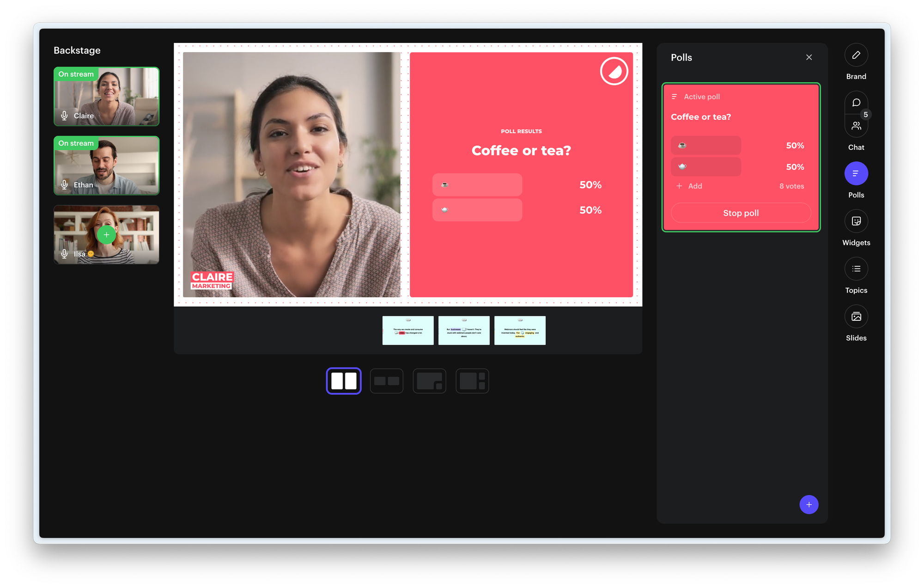
Task: Select the split layout view
Action: [x=344, y=381]
